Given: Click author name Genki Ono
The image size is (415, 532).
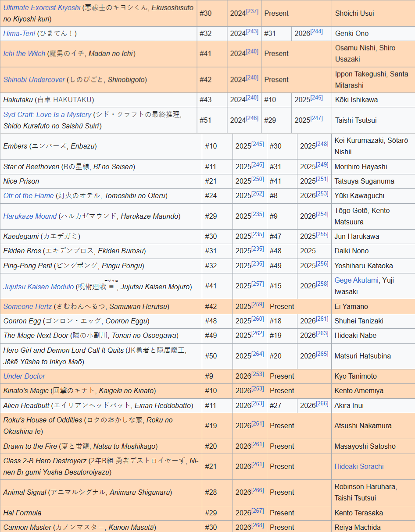Looking at the screenshot, I should pos(352,33).
